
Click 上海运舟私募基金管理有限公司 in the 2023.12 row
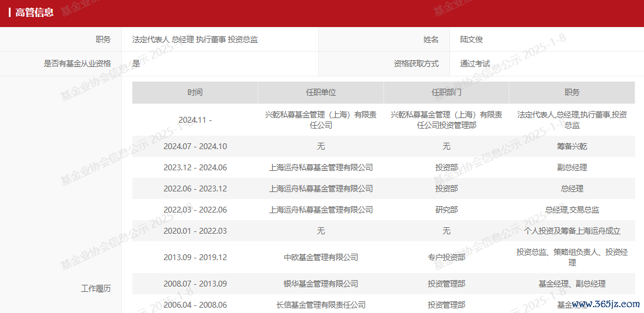(x=321, y=167)
